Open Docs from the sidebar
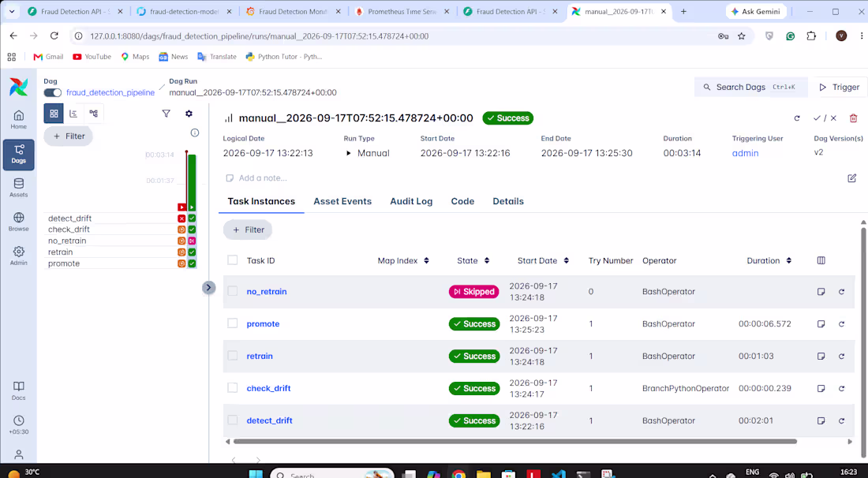The image size is (868, 478). [18, 390]
